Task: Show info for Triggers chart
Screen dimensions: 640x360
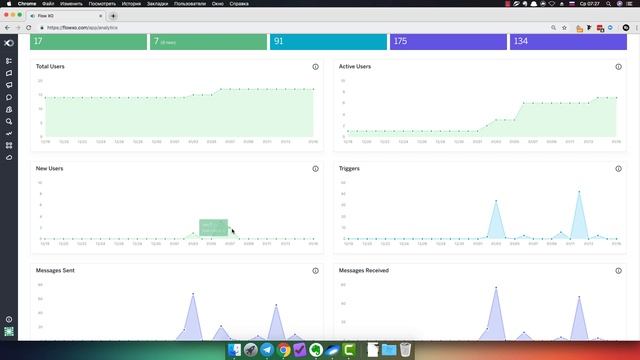Action: pos(618,169)
